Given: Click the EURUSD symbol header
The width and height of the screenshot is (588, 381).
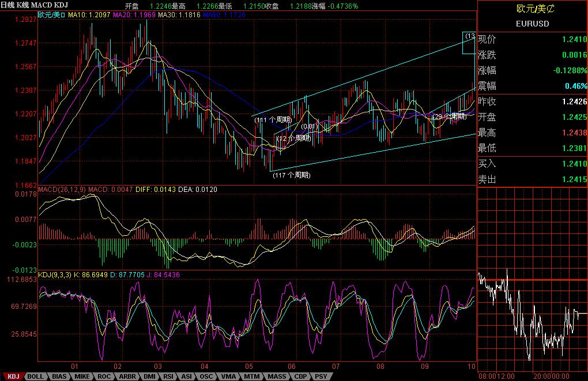Looking at the screenshot, I should (x=532, y=24).
